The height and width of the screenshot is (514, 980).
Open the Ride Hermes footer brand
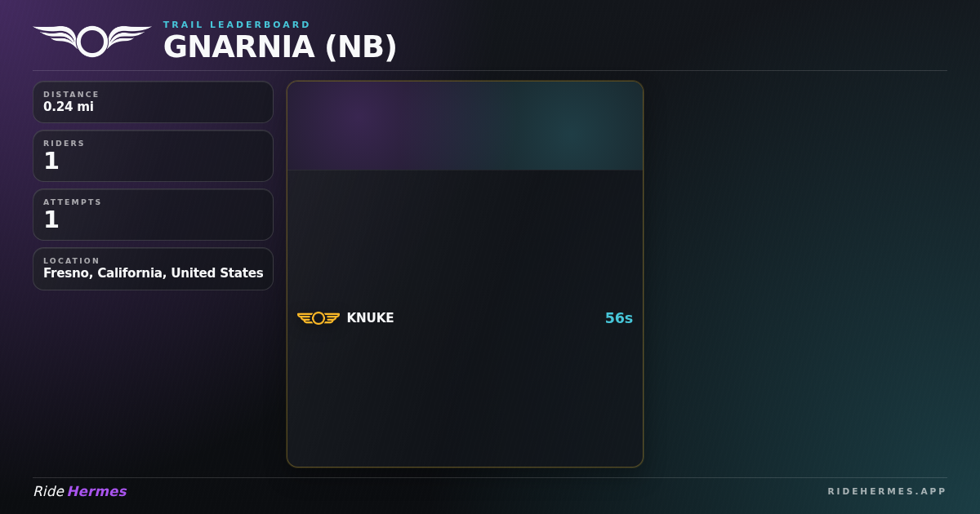tap(80, 491)
